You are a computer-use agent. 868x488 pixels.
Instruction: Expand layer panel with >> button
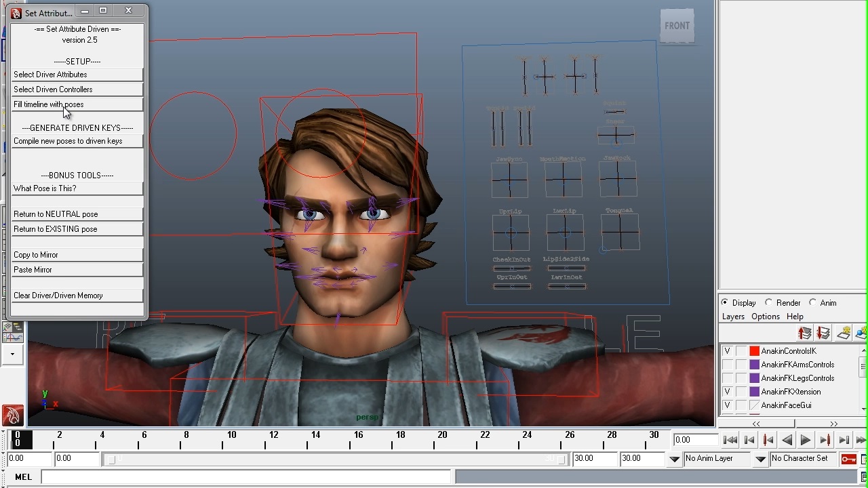coord(833,424)
